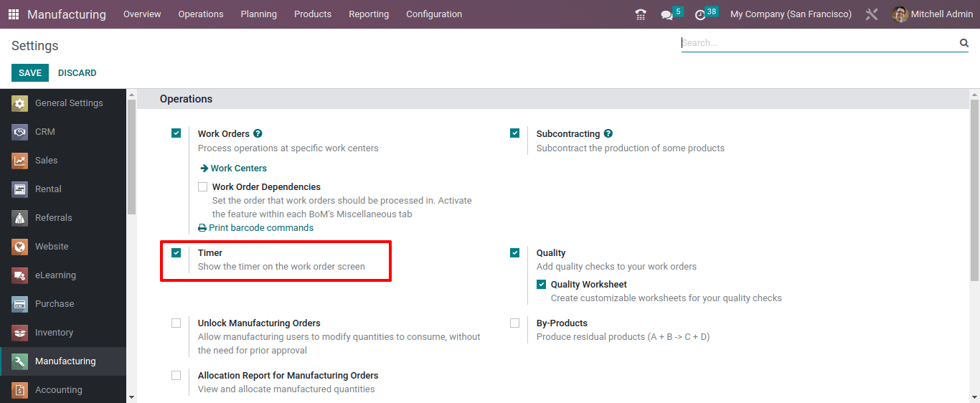Open the apps grid menu icon
The height and width of the screenshot is (403, 980).
(14, 14)
